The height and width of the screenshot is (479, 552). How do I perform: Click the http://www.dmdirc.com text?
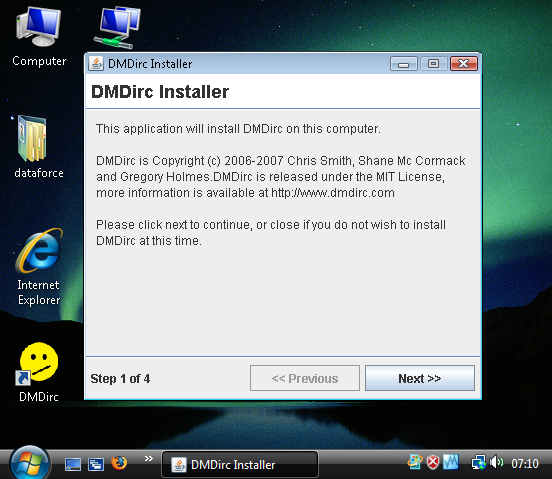[x=333, y=193]
